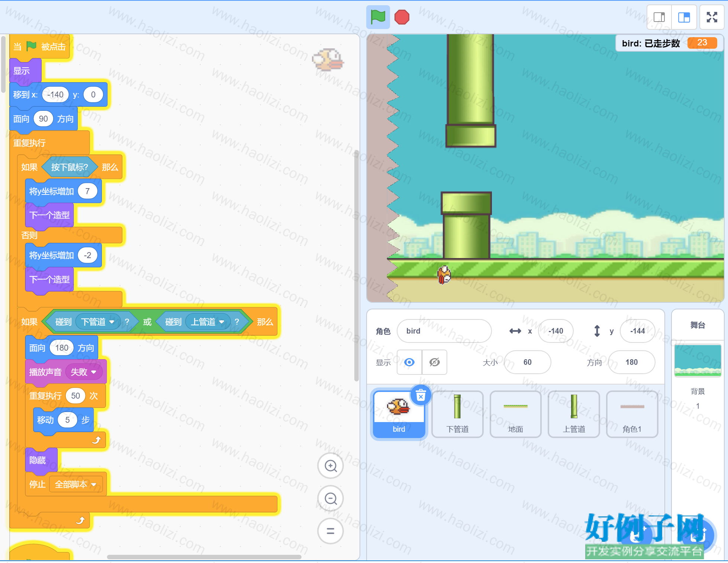The image size is (728, 563).
Task: Edit the y change value -2
Action: (x=87, y=255)
